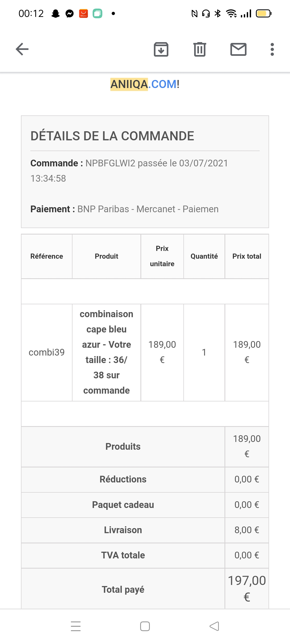Tap the back arrow icon
Viewport: 290px width, 644px height.
click(x=22, y=49)
